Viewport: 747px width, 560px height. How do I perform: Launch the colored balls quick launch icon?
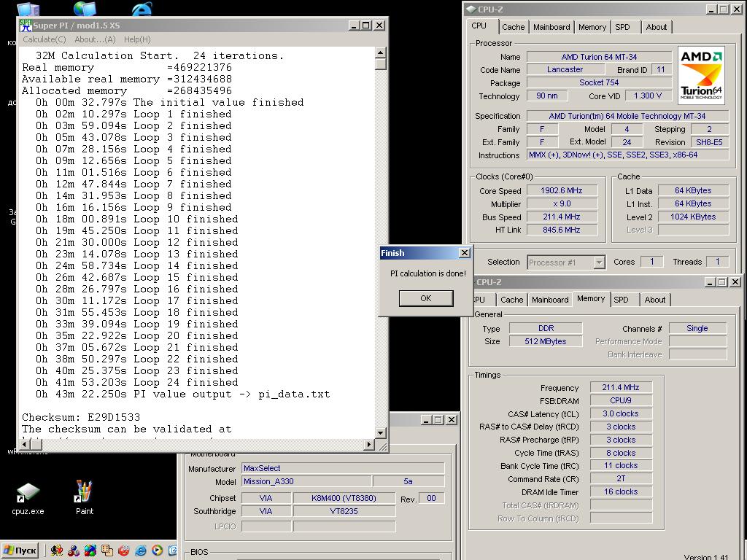pyautogui.click(x=90, y=551)
